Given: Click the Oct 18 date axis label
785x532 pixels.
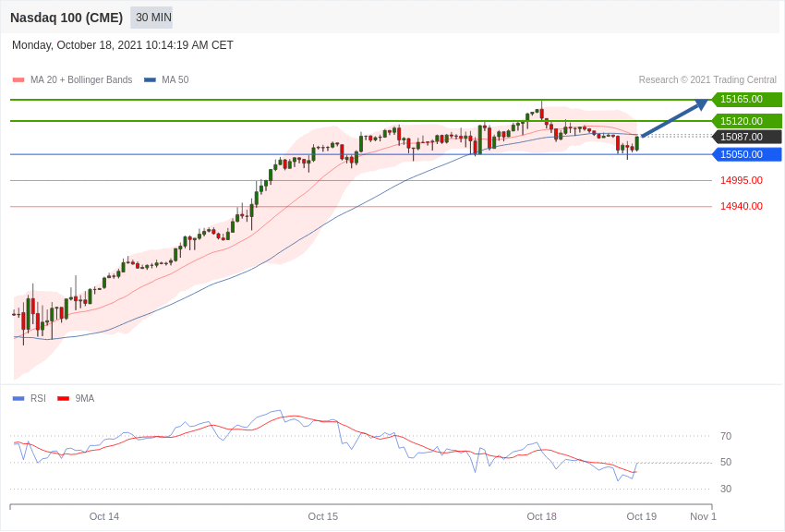Looking at the screenshot, I should click(x=542, y=516).
